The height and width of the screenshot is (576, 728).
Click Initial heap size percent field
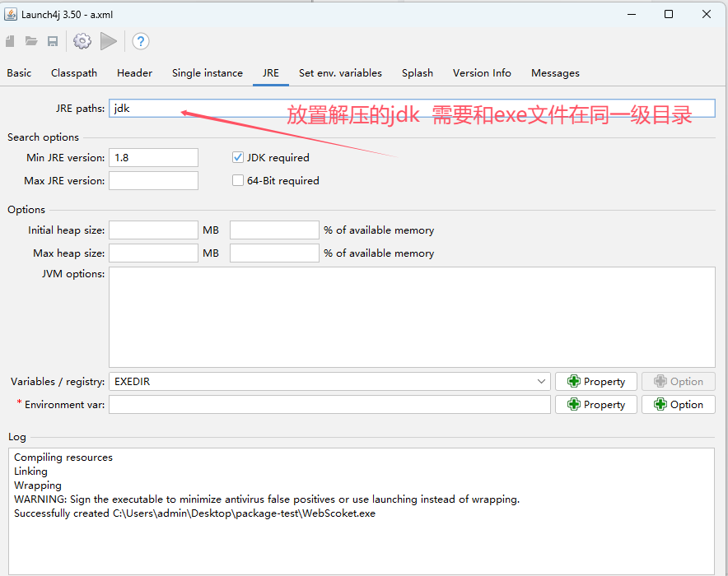pos(274,230)
